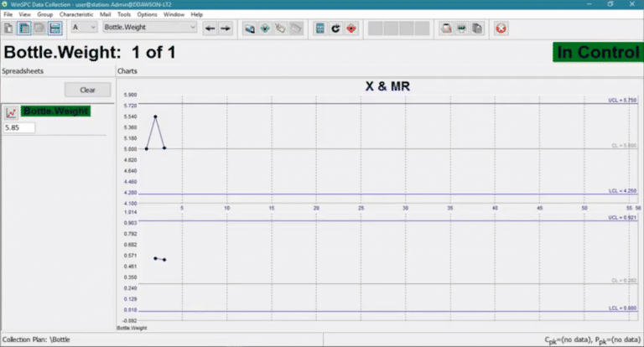
Task: Click the right arrow next characteristic button
Action: 225,28
